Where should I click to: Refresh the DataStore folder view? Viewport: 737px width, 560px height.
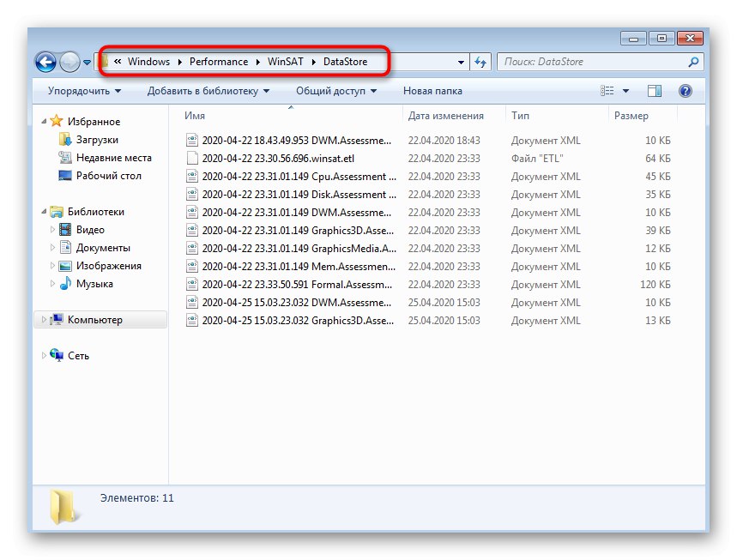point(480,62)
